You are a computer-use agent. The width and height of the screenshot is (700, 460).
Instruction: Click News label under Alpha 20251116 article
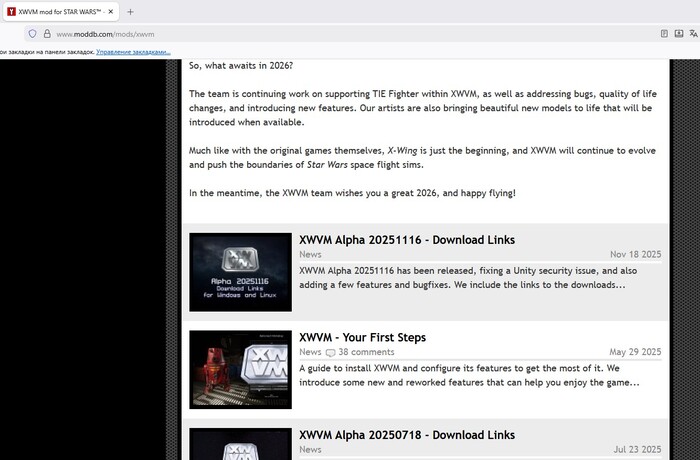[x=310, y=255]
